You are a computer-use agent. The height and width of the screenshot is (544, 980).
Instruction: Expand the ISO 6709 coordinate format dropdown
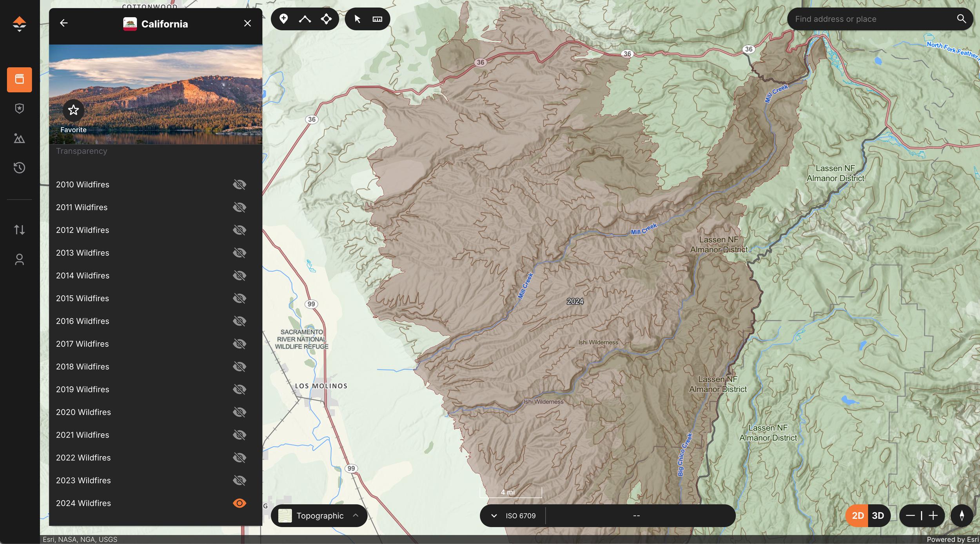(495, 515)
